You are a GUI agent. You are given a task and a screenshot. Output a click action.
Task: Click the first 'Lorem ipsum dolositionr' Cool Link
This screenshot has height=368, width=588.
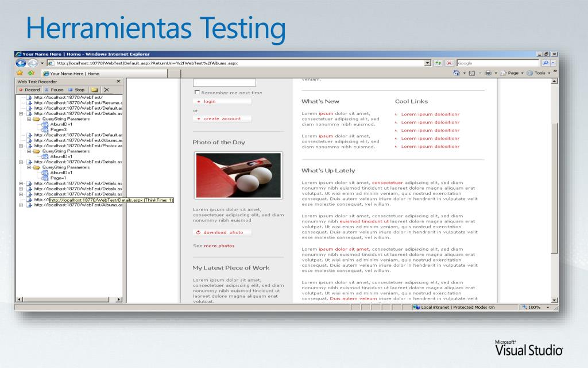pos(430,114)
